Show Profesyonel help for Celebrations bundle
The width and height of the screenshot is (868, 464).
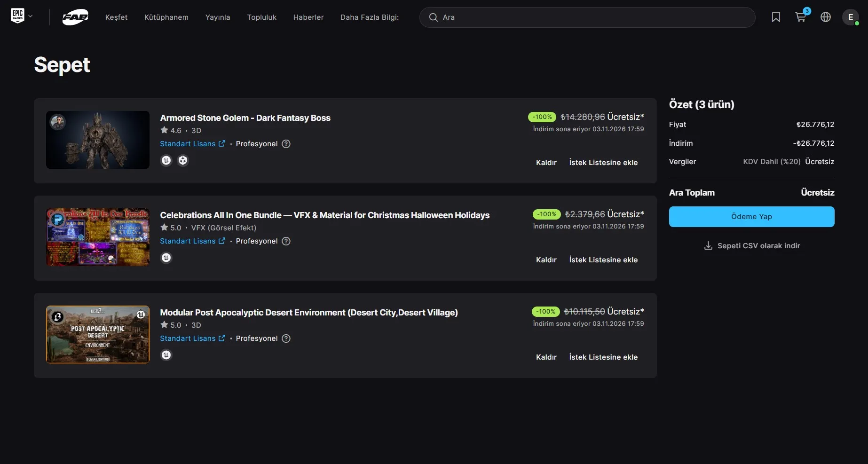pyautogui.click(x=286, y=241)
